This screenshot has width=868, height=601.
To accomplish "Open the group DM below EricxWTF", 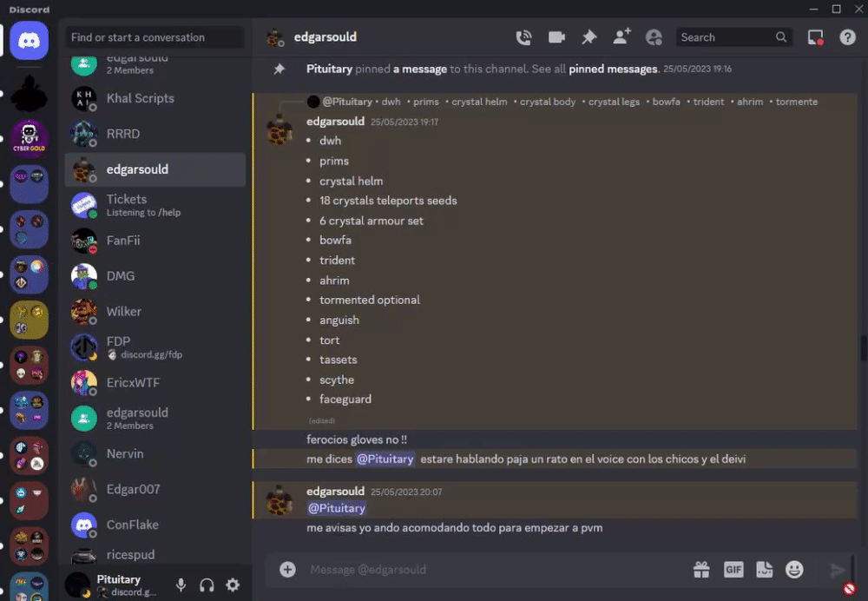I will 155,419.
